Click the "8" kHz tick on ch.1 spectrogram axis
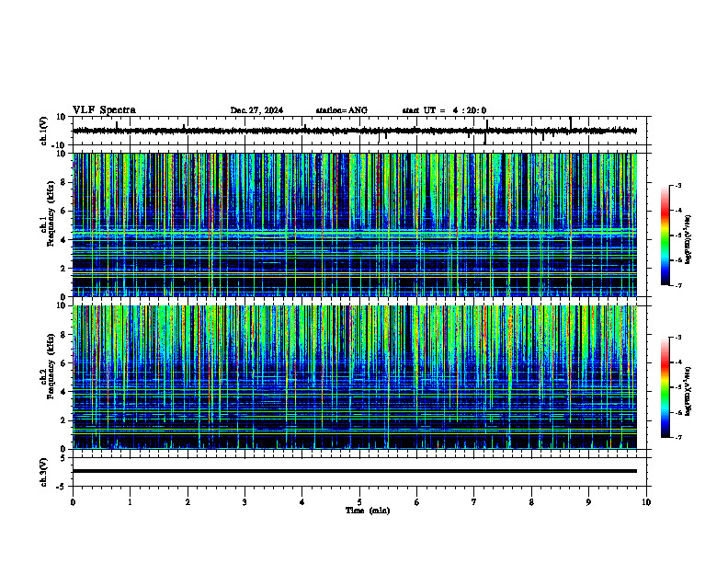This screenshot has width=728, height=563. click(64, 182)
